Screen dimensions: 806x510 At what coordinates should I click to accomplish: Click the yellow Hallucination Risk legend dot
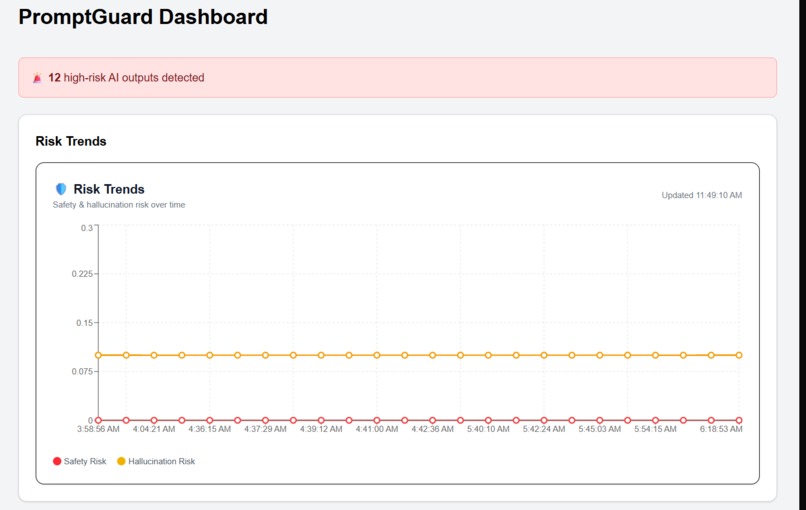click(121, 461)
